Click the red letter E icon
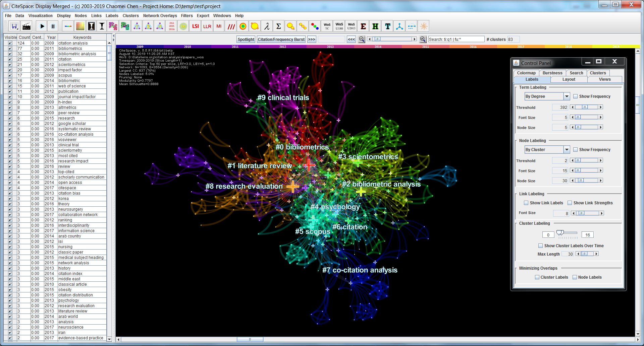Image resolution: width=644 pixels, height=346 pixels. [363, 26]
